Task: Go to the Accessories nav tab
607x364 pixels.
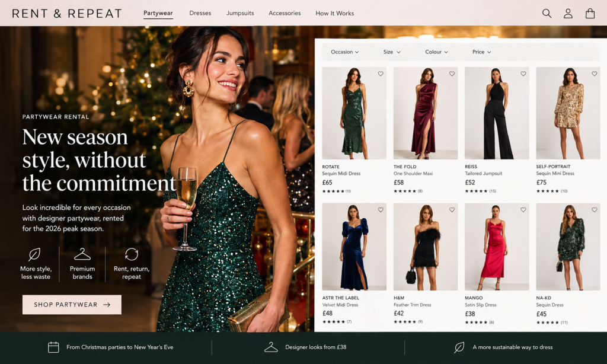Action: coord(285,13)
